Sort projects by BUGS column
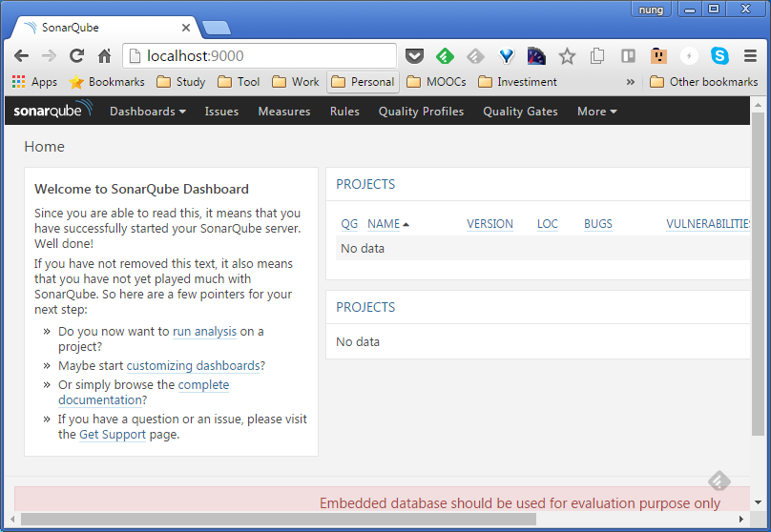 598,224
